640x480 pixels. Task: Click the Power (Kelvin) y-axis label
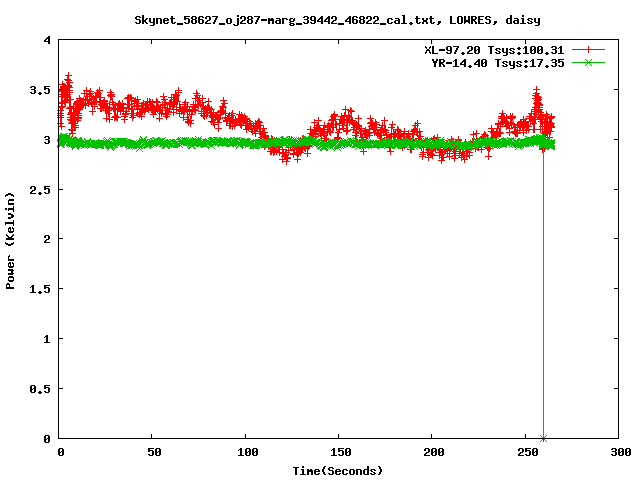10,240
